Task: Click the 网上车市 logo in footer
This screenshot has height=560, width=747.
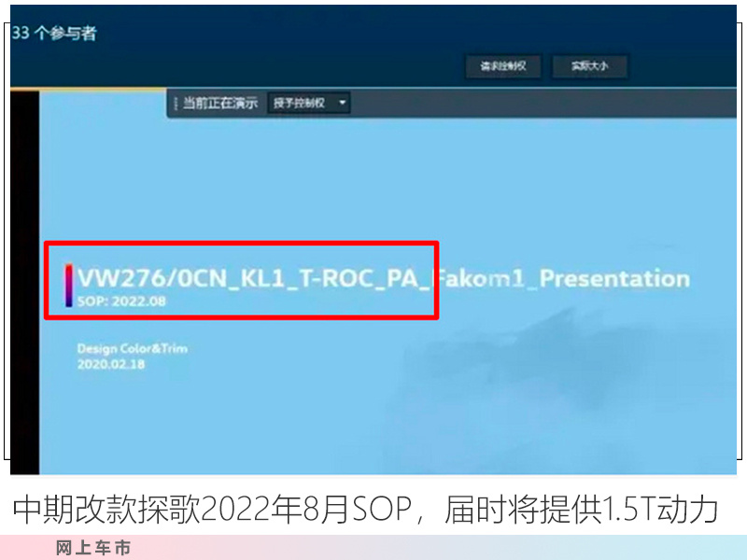Action: click(93, 548)
